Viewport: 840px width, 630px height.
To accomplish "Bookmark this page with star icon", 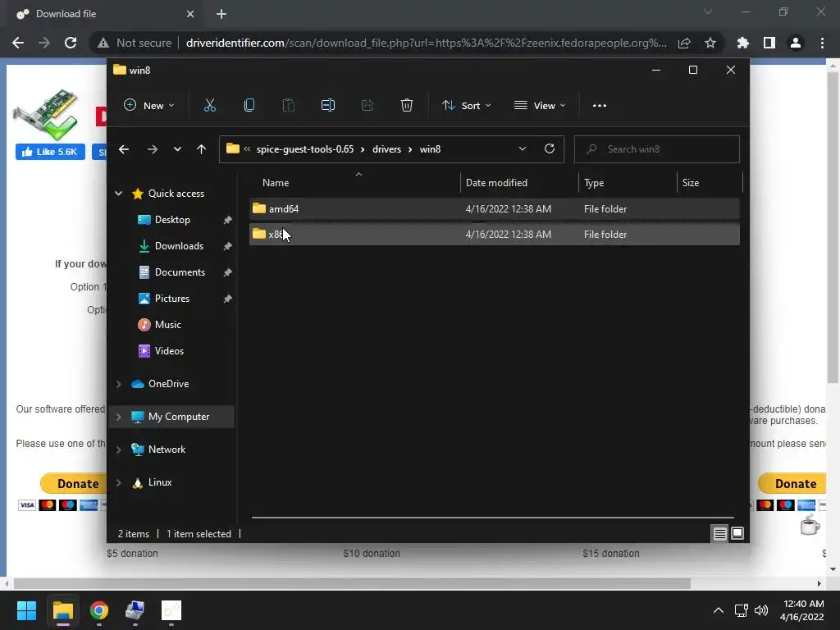I will point(710,43).
